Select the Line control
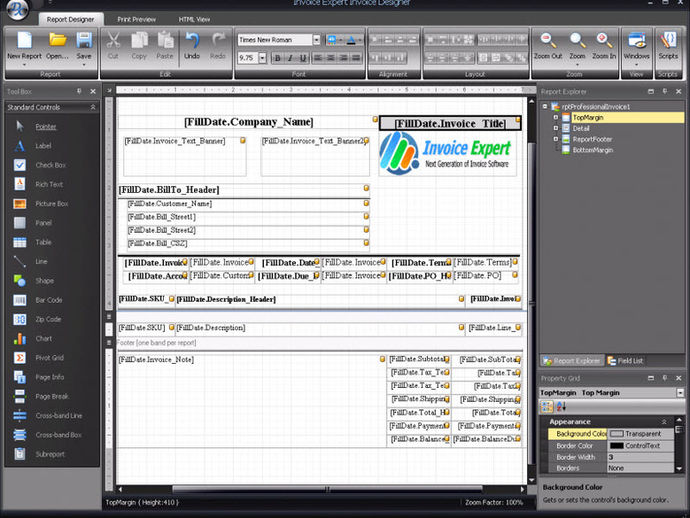Screen dimensions: 690x518 click(41, 261)
